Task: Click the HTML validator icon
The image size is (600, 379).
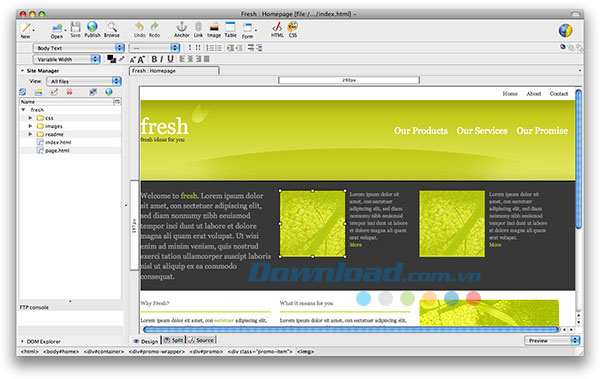Action: point(277,27)
